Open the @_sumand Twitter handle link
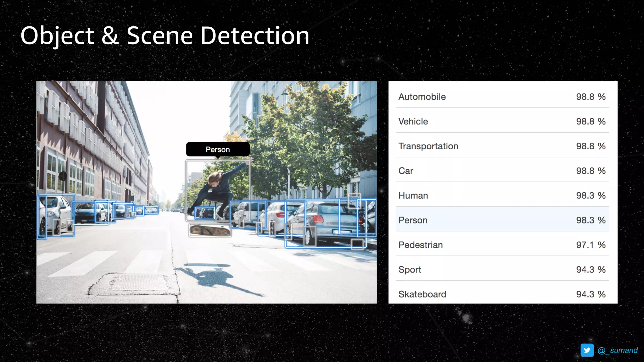This screenshot has width=644, height=362. click(x=618, y=350)
